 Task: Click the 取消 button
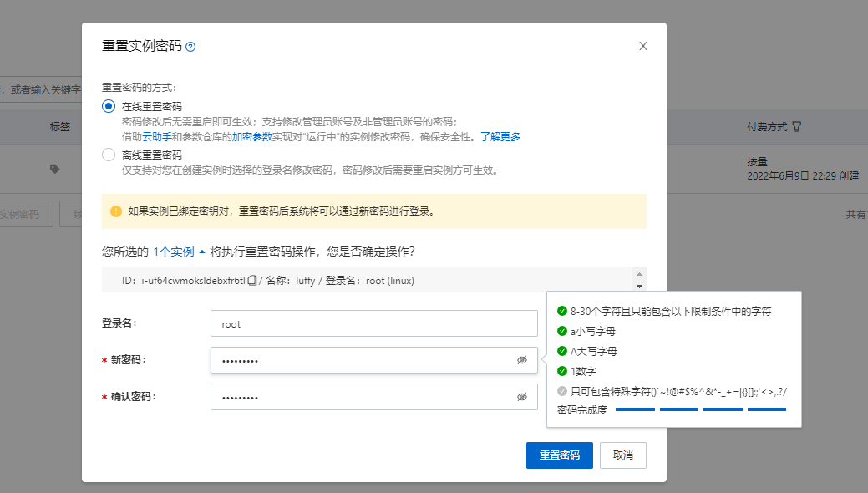point(622,455)
